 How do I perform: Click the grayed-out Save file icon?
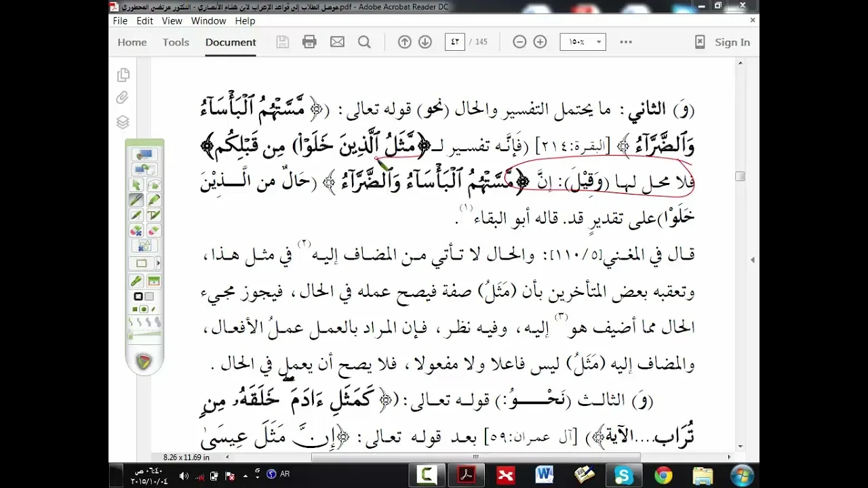283,42
